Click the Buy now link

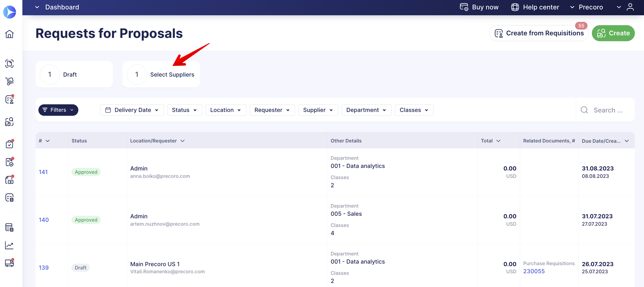pyautogui.click(x=479, y=7)
